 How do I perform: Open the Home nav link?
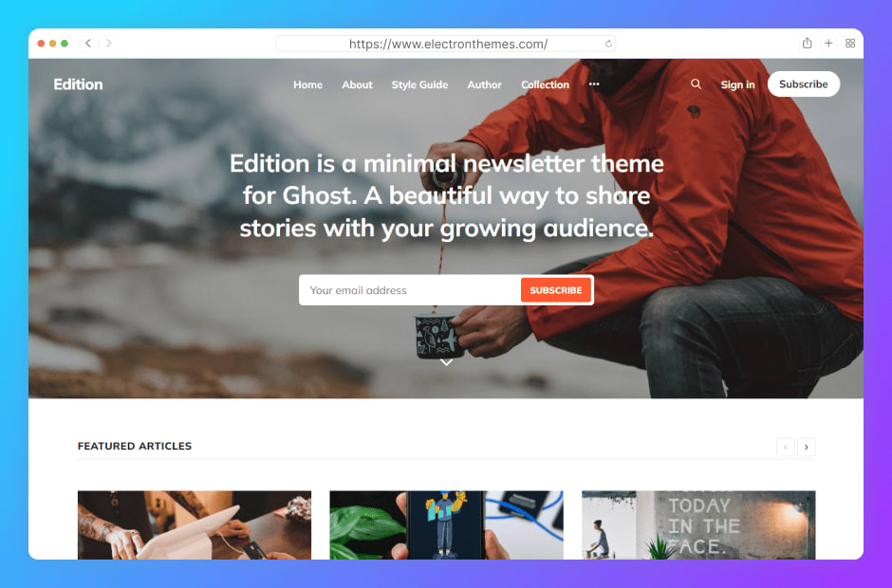307,84
